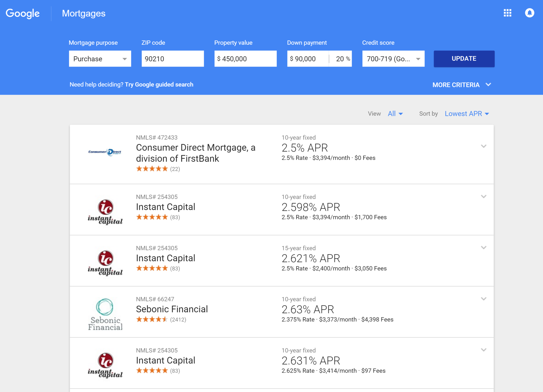The image size is (543, 392).
Task: Expand the Instant Capital 2.598% APR listing
Action: [x=484, y=196]
